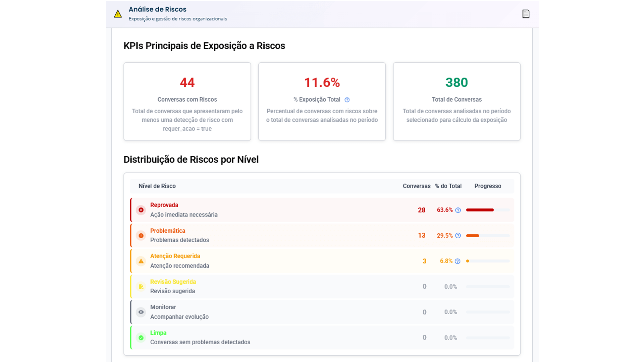
Task: Click help icon next to 63.6%
Action: tap(458, 210)
